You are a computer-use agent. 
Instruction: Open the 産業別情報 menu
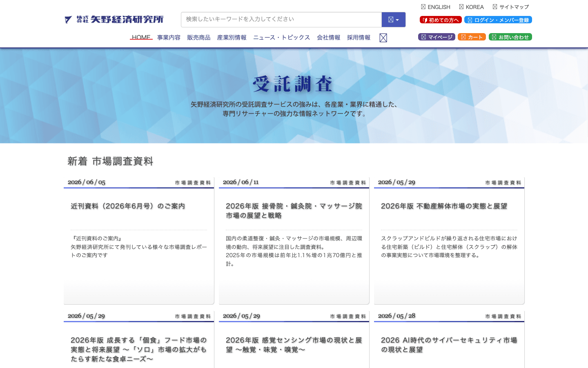tap(232, 37)
